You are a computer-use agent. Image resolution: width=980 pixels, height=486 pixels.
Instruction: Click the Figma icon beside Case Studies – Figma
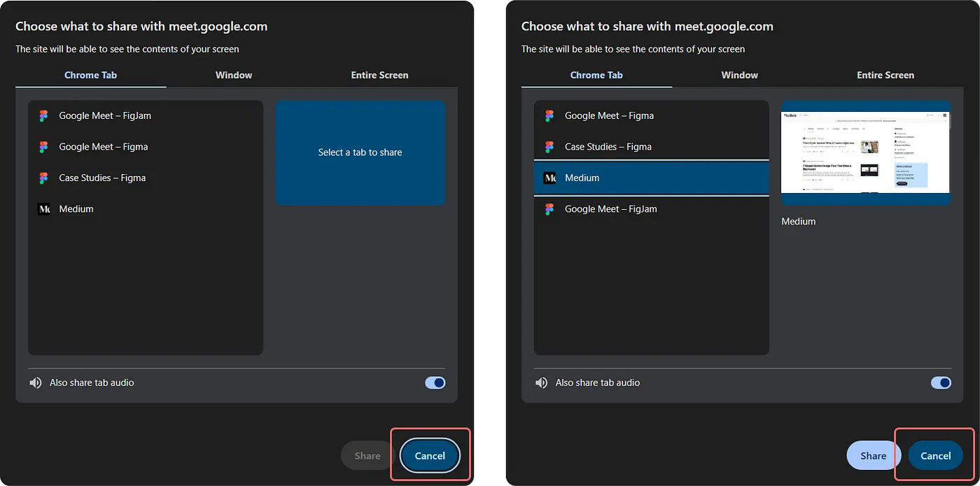[x=43, y=178]
